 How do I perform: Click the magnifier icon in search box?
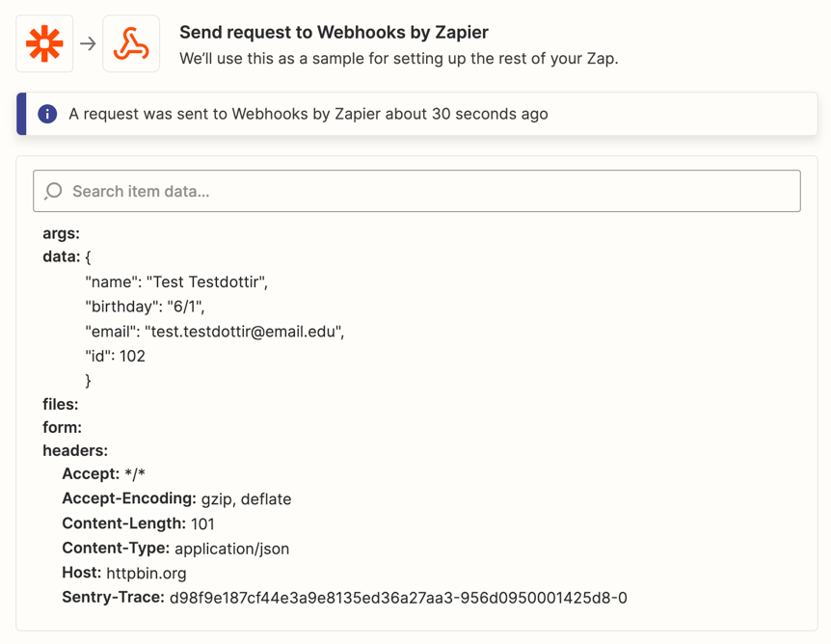pos(54,191)
